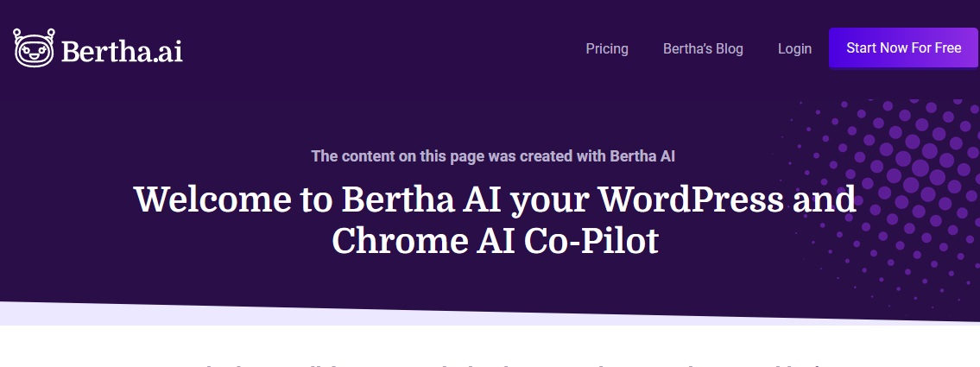The height and width of the screenshot is (367, 980).
Task: Go to Bertha's Blog
Action: 703,48
